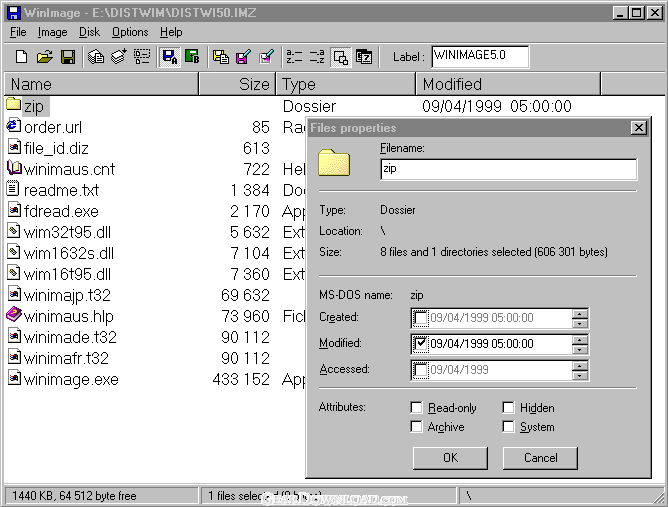This screenshot has height=507, width=668.
Task: Sort list by the Name column header
Action: coord(101,84)
